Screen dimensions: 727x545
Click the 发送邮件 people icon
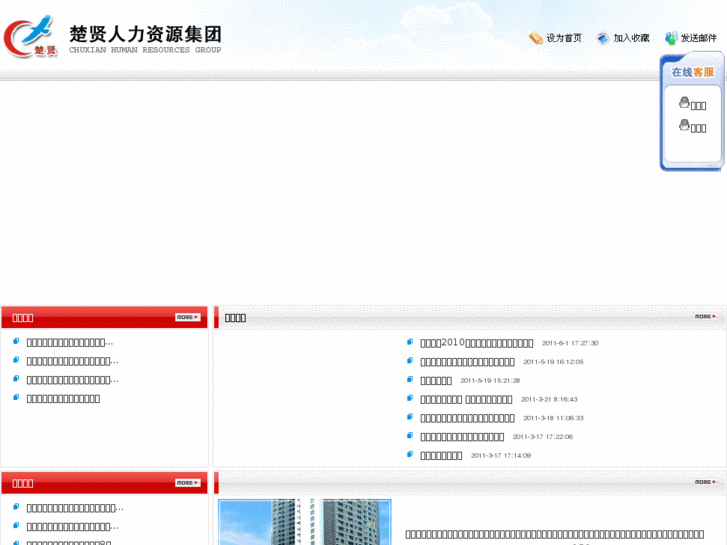click(x=671, y=38)
